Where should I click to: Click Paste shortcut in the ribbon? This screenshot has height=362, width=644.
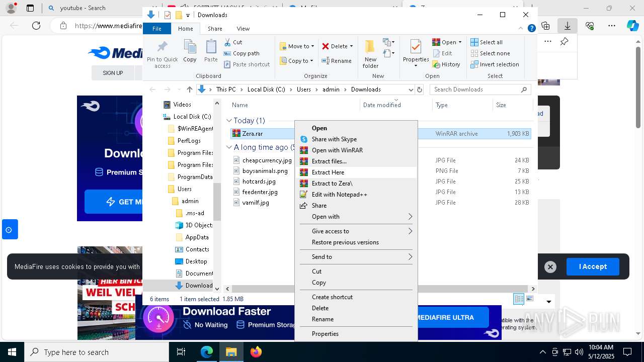tap(247, 64)
